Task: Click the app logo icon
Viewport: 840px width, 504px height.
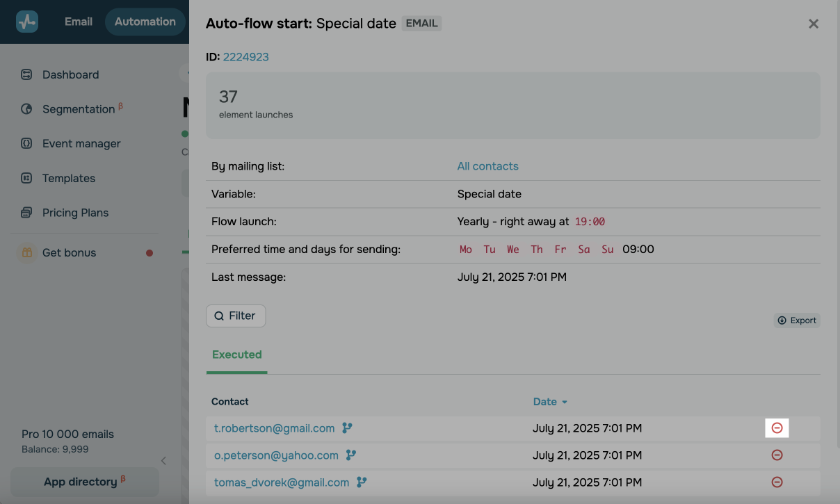Action: click(x=27, y=22)
